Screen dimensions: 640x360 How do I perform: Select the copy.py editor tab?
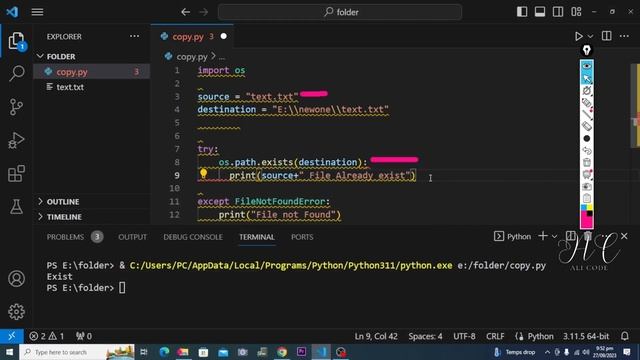[x=192, y=37]
